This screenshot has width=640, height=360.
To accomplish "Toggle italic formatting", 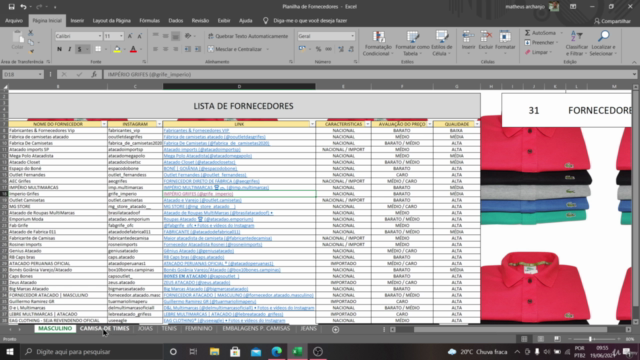I will 69,49.
